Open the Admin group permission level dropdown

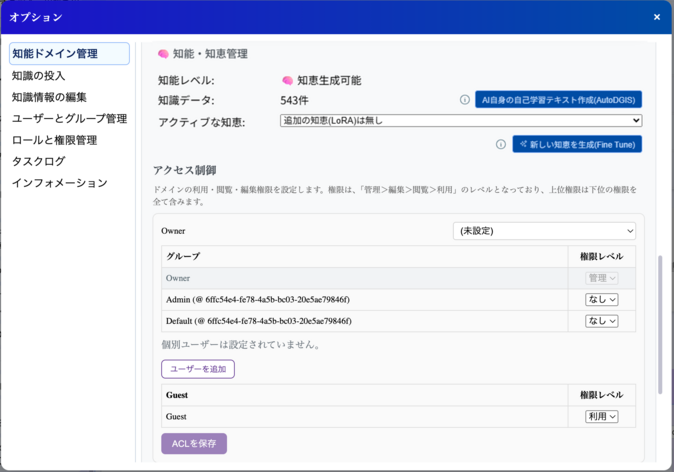coord(602,299)
